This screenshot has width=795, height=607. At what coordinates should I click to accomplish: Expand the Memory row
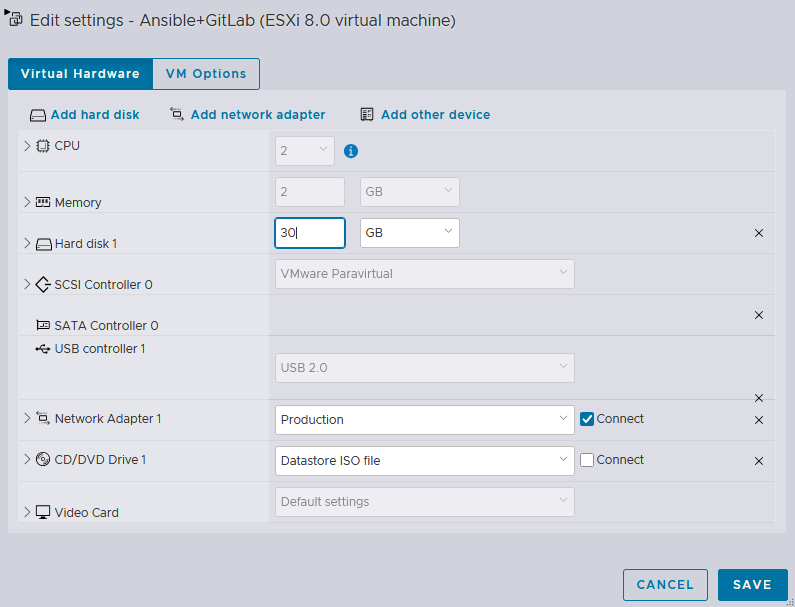(x=27, y=202)
